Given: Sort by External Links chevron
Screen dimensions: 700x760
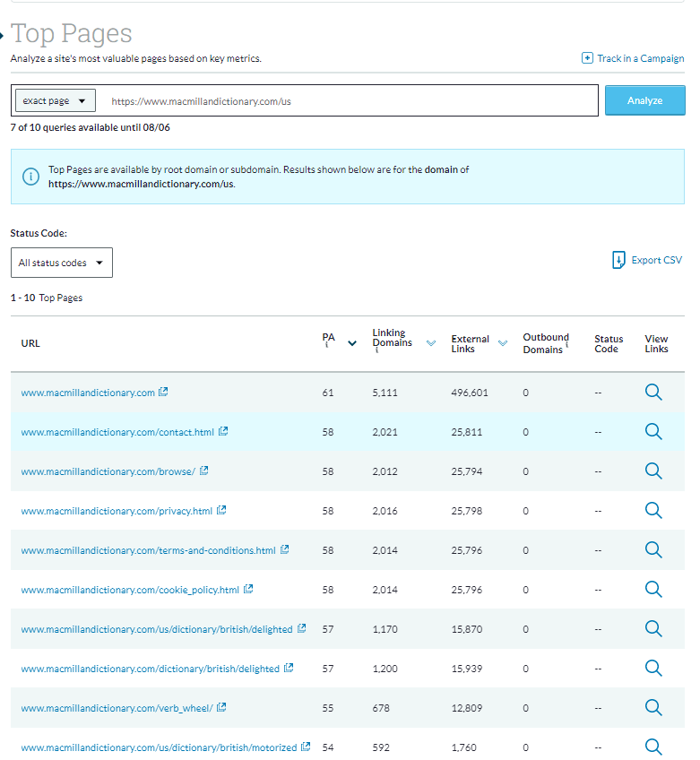Looking at the screenshot, I should click(503, 343).
